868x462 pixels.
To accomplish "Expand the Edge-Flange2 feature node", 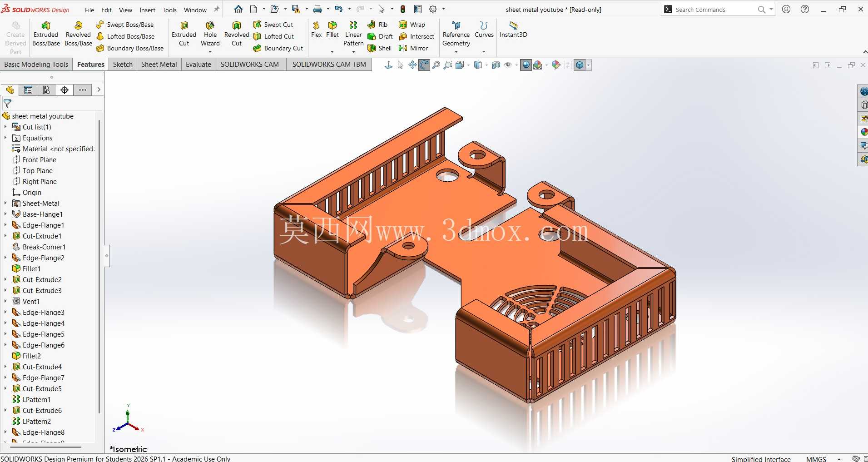I will [x=5, y=258].
